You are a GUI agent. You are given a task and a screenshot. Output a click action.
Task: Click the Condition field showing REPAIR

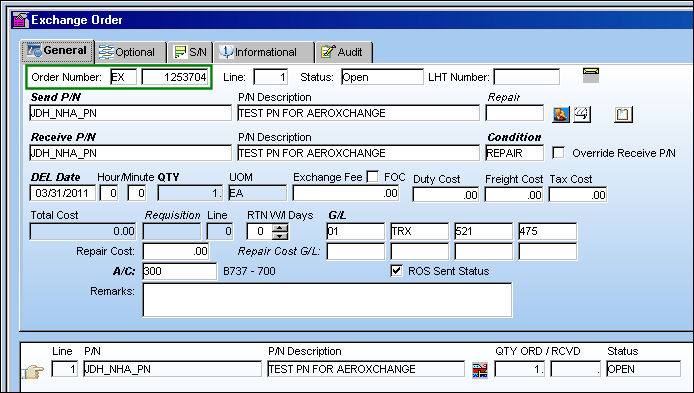pos(514,153)
